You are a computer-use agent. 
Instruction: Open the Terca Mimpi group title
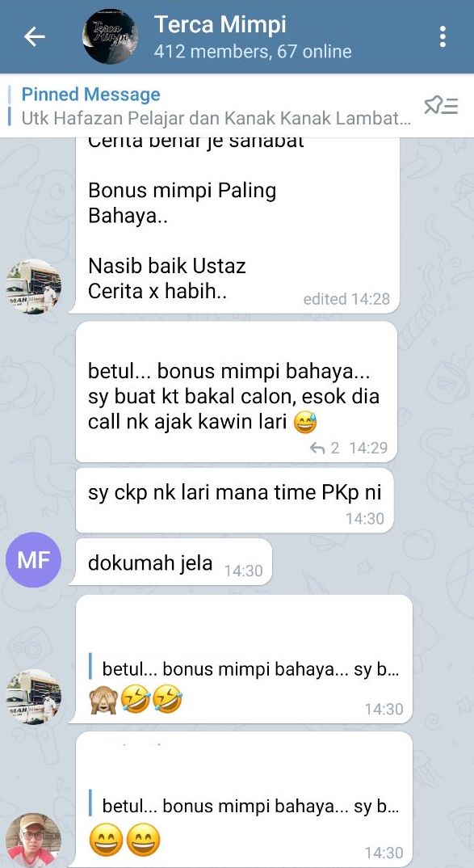[220, 24]
